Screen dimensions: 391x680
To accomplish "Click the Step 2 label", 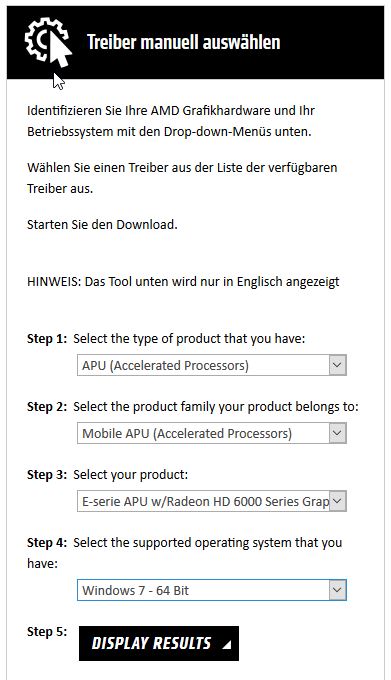I will 47,407.
